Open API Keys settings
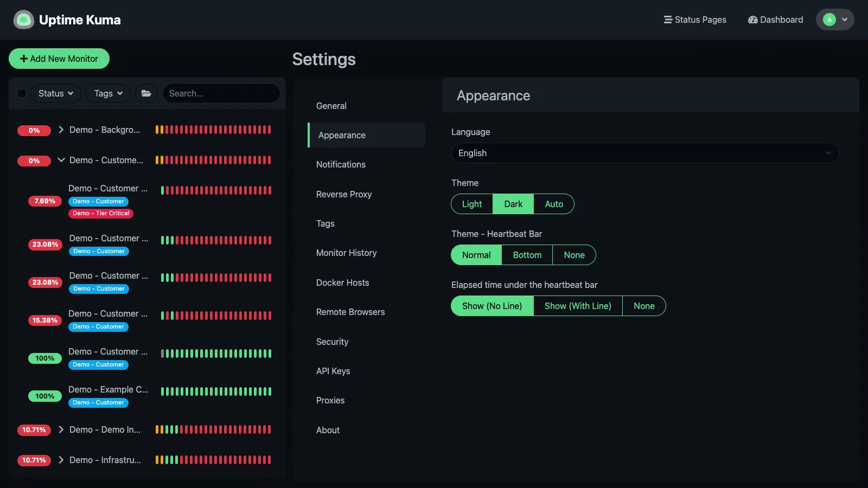Screen dimensions: 868x488 point(366,371)
